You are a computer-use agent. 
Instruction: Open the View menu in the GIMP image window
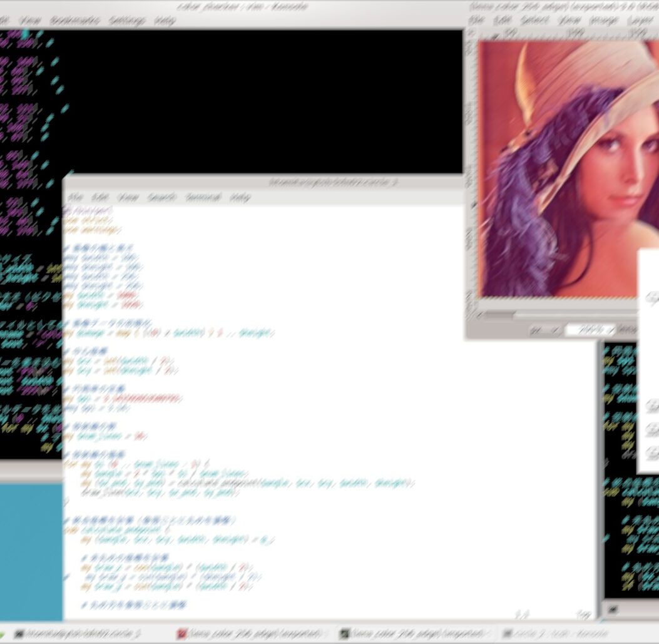569,20
